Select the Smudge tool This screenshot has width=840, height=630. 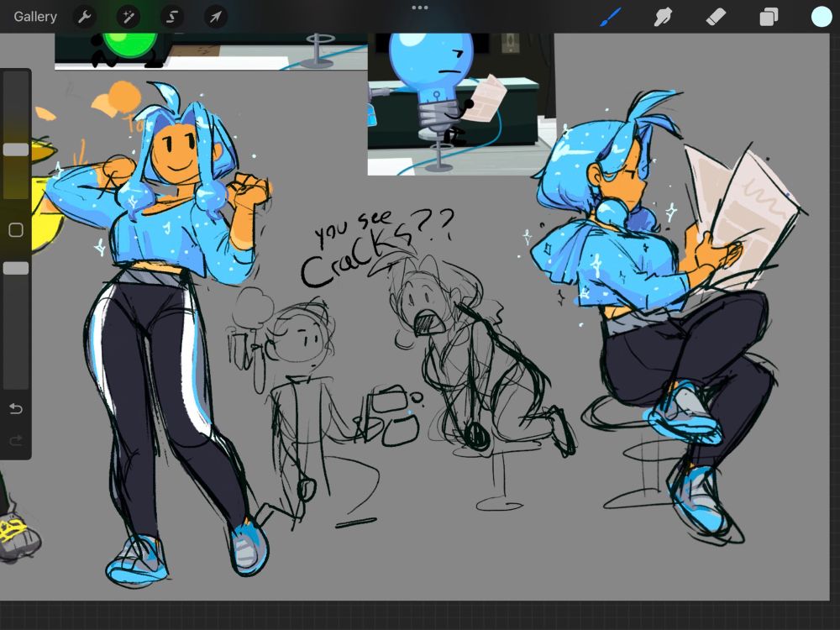(663, 17)
